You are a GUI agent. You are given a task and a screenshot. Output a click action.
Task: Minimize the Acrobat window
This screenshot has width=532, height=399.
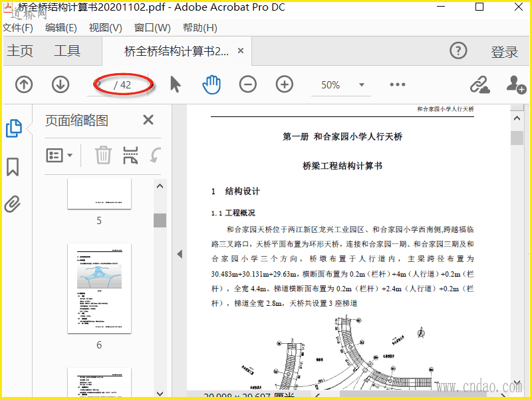tap(440, 7)
